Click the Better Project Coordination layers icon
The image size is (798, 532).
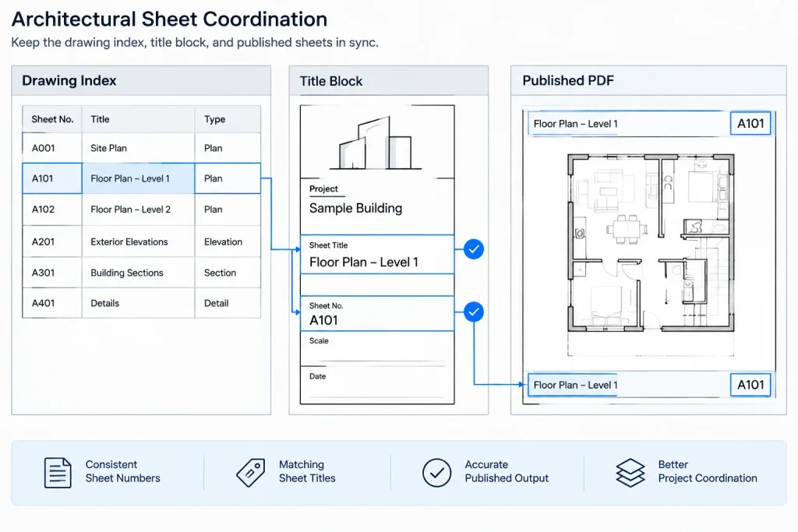pyautogui.click(x=630, y=473)
